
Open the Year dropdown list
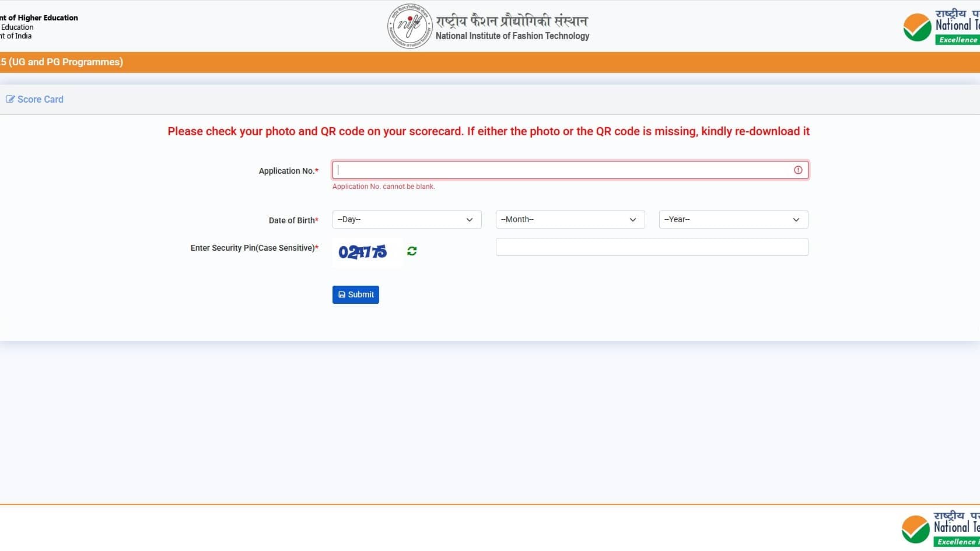pos(733,219)
